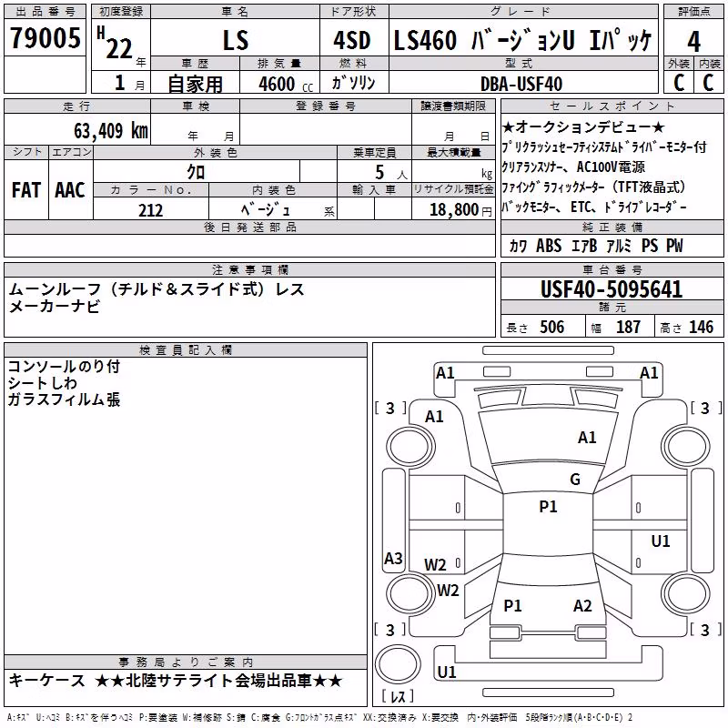
Task: Click the P1 mark on the diagram roof
Action: tap(548, 507)
